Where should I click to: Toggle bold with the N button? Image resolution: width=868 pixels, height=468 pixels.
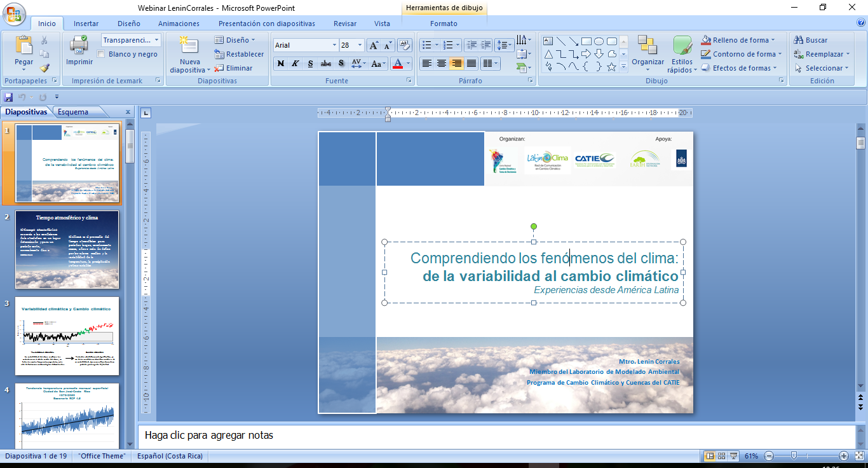coord(281,64)
